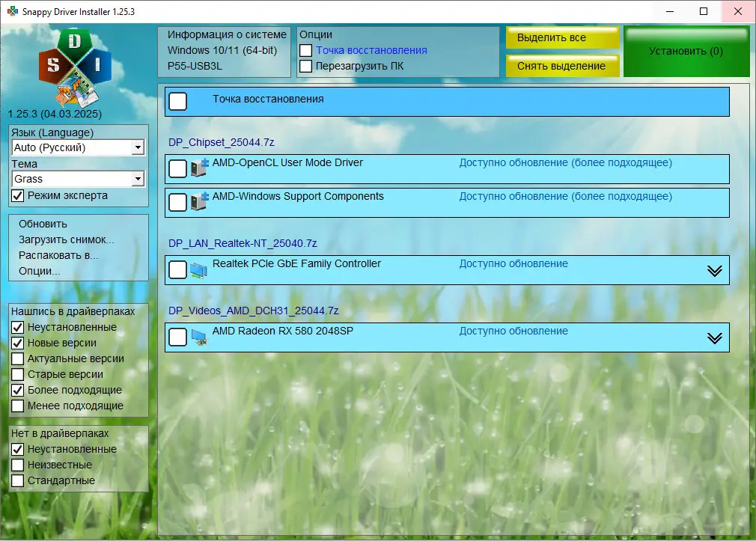Click the SDI application logo
Viewport: 756px width, 541px height.
pyautogui.click(x=75, y=67)
